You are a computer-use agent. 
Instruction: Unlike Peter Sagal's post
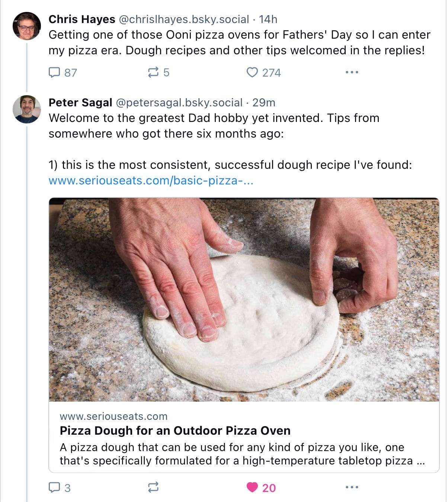tap(252, 487)
